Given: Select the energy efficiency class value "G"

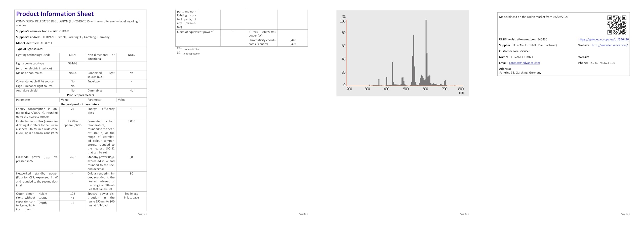Looking at the screenshot, I should [x=131, y=109].
